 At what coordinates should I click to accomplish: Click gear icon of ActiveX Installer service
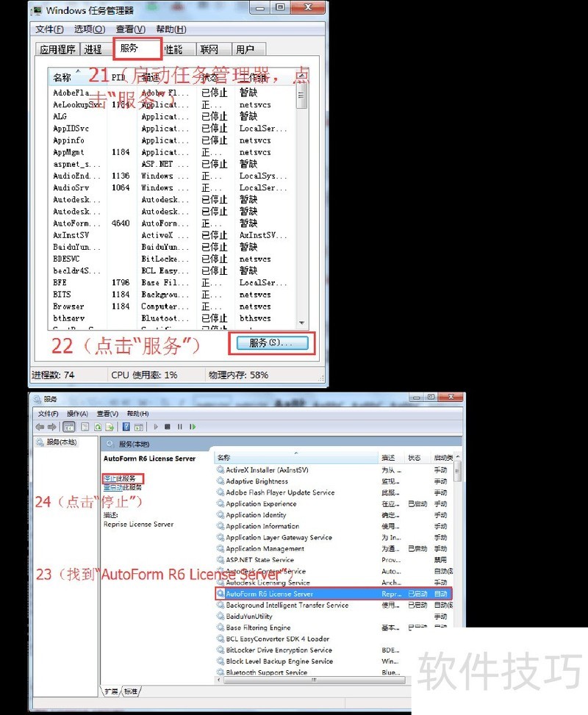click(220, 470)
